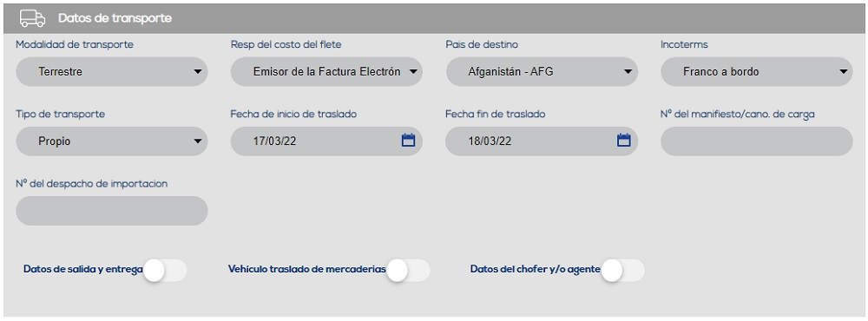This screenshot has width=868, height=321.
Task: Click the truck icon in the header
Action: (32, 18)
